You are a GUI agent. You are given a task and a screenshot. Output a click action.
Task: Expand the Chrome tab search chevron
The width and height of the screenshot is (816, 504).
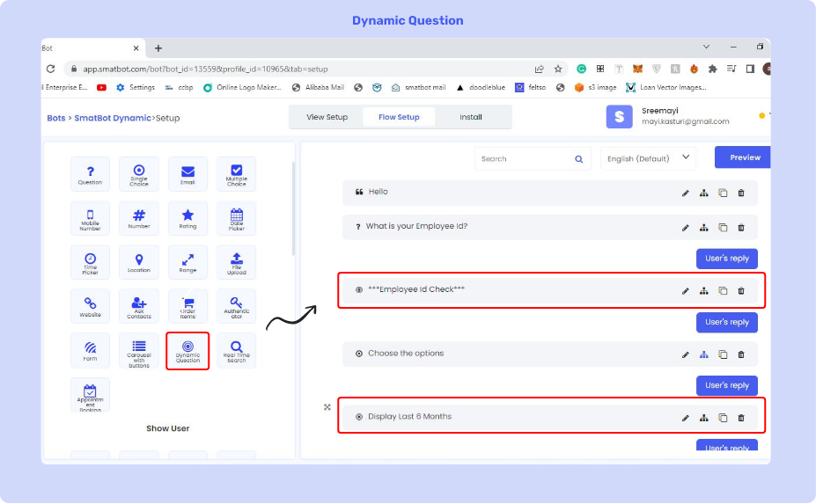click(x=707, y=46)
